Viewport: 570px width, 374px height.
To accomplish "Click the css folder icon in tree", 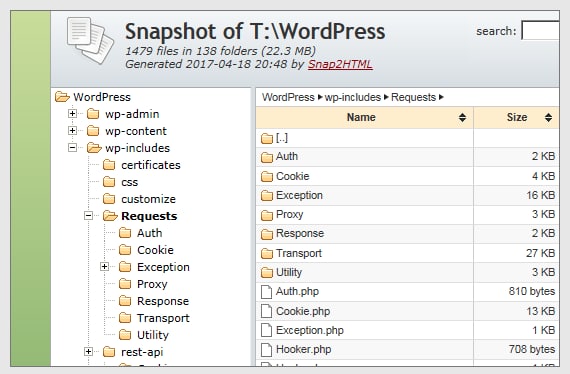I will coord(109,182).
